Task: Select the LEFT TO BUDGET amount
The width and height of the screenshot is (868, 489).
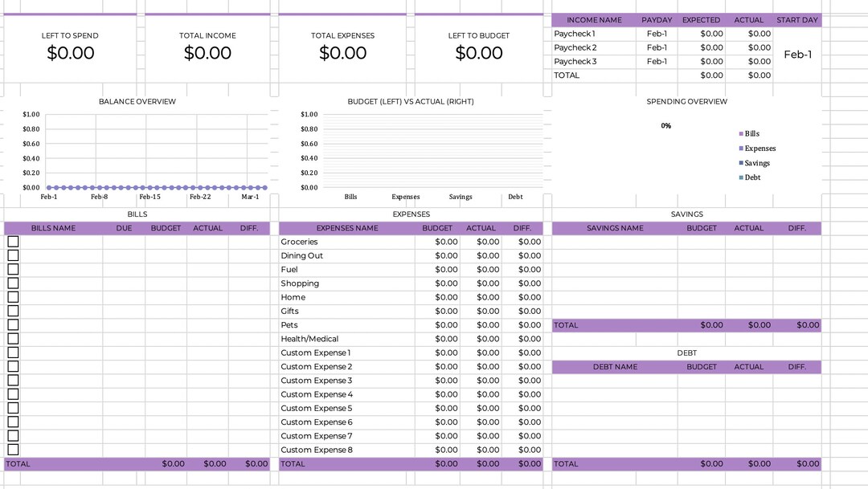Action: pos(479,53)
